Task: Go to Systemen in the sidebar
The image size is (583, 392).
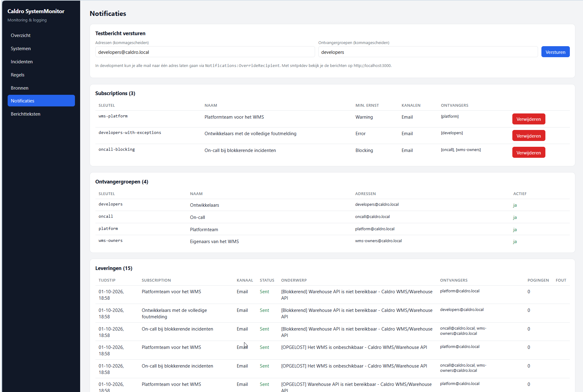Action: point(41,49)
